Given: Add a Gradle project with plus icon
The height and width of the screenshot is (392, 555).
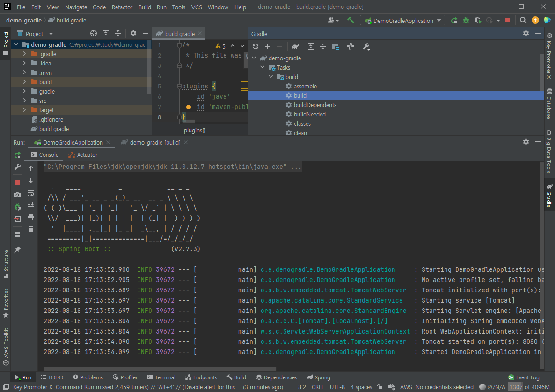Looking at the screenshot, I should [268, 46].
